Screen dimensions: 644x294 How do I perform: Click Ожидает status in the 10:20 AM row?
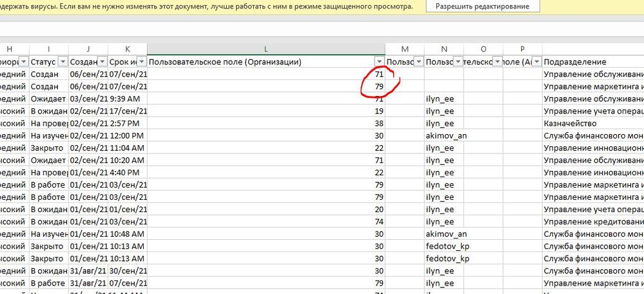(49, 160)
